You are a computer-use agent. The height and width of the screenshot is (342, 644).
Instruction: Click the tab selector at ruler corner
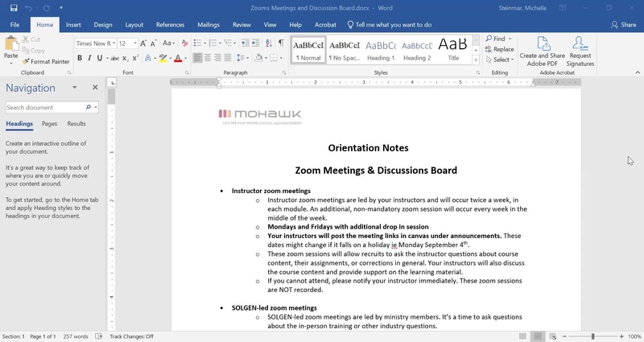coord(113,83)
